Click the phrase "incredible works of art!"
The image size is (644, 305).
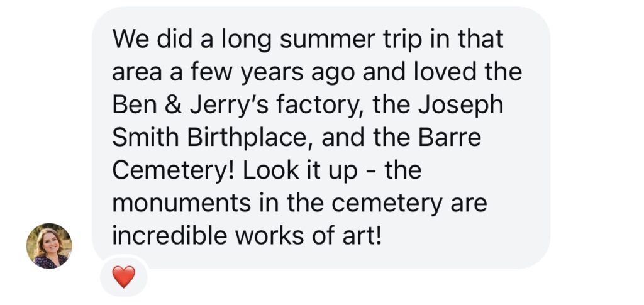point(247,237)
